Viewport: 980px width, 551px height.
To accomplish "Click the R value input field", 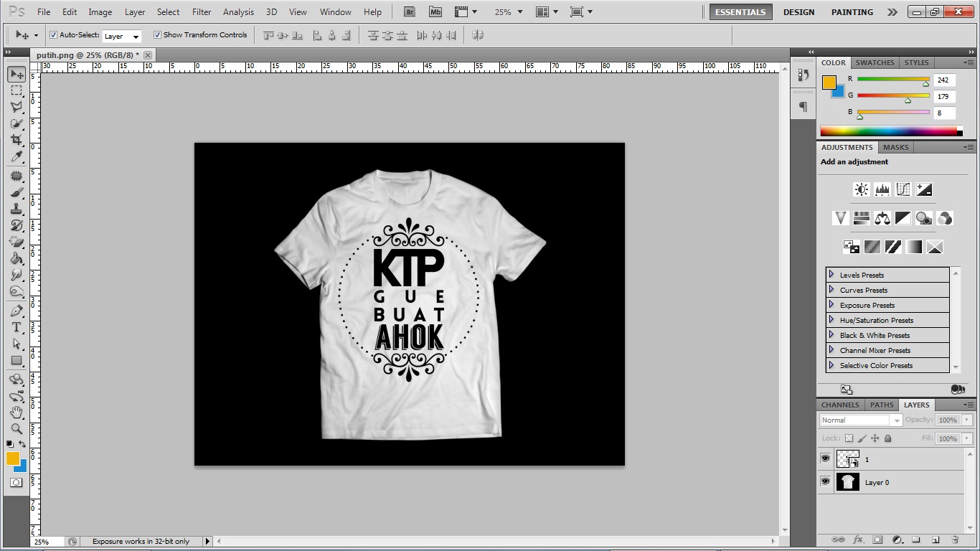I will point(944,80).
